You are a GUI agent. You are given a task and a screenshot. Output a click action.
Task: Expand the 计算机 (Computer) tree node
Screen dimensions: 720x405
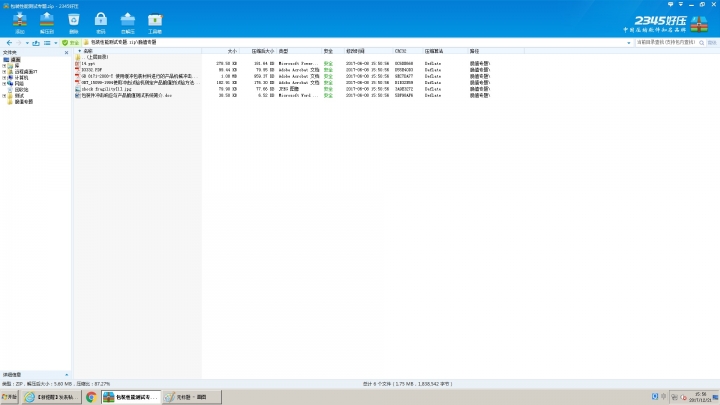click(x=4, y=77)
